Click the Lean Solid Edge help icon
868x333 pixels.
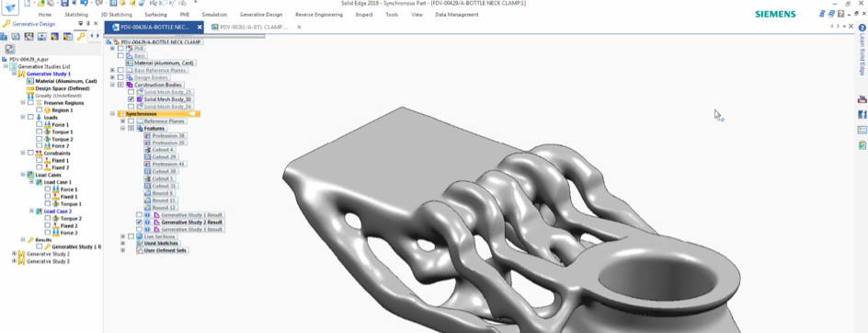click(862, 28)
